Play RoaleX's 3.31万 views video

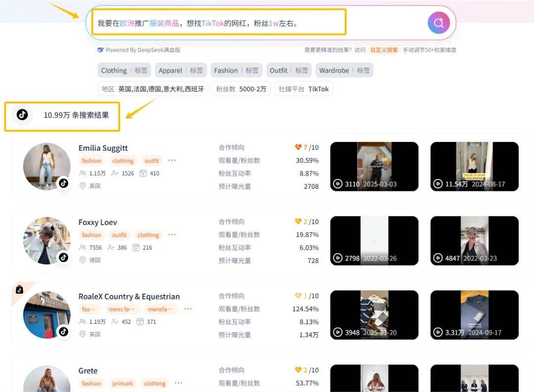coord(474,315)
